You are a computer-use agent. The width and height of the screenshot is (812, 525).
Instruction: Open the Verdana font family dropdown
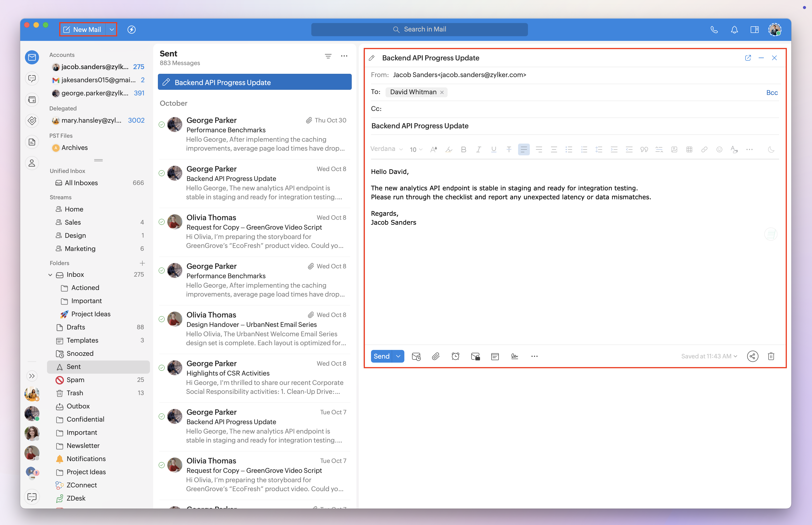(x=386, y=149)
